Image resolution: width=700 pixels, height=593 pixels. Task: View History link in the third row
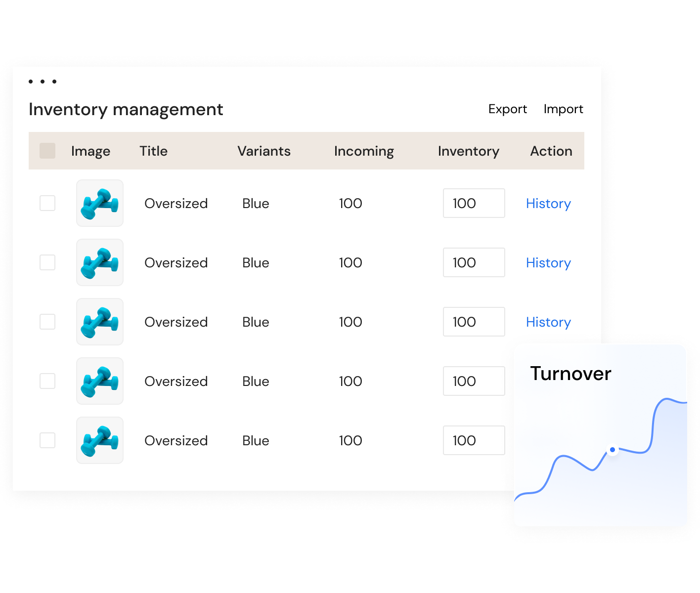pos(548,322)
